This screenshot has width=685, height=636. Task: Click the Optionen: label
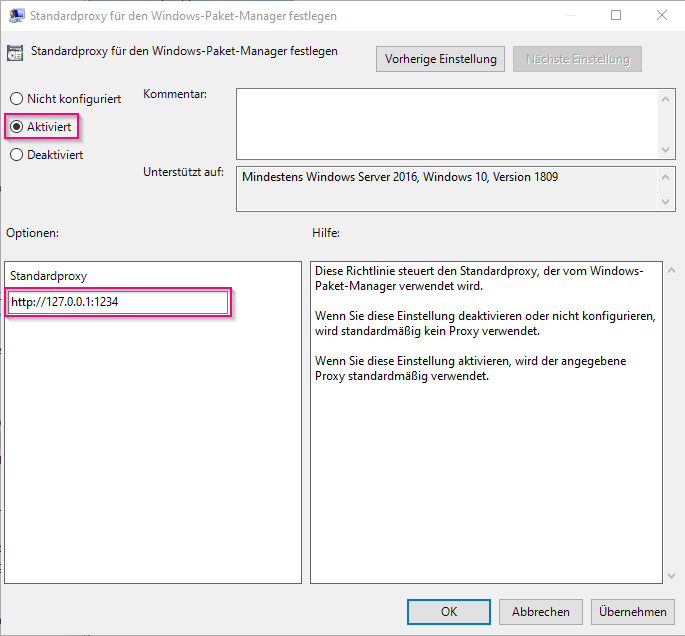(32, 233)
